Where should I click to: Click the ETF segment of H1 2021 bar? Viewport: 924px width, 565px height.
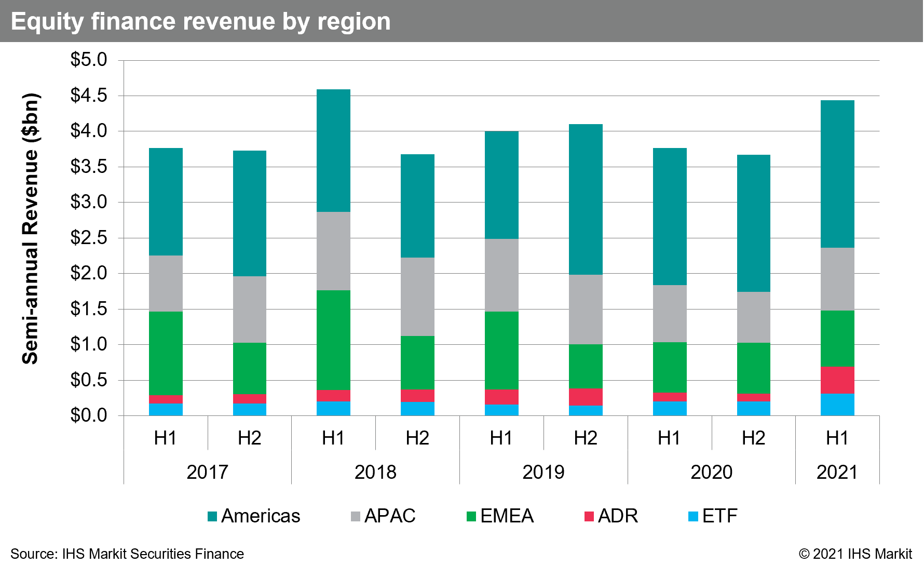pyautogui.click(x=837, y=404)
